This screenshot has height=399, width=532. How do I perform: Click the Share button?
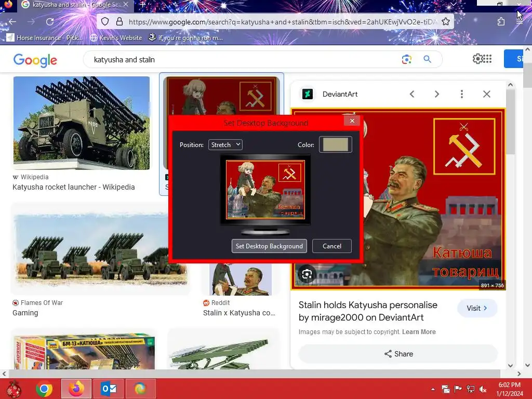click(398, 354)
